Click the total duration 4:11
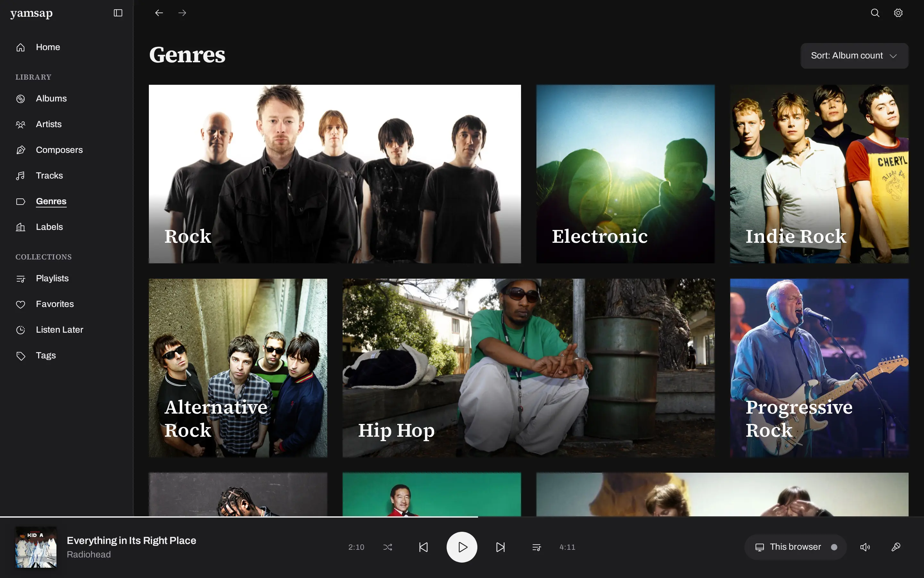This screenshot has height=578, width=924. [567, 547]
